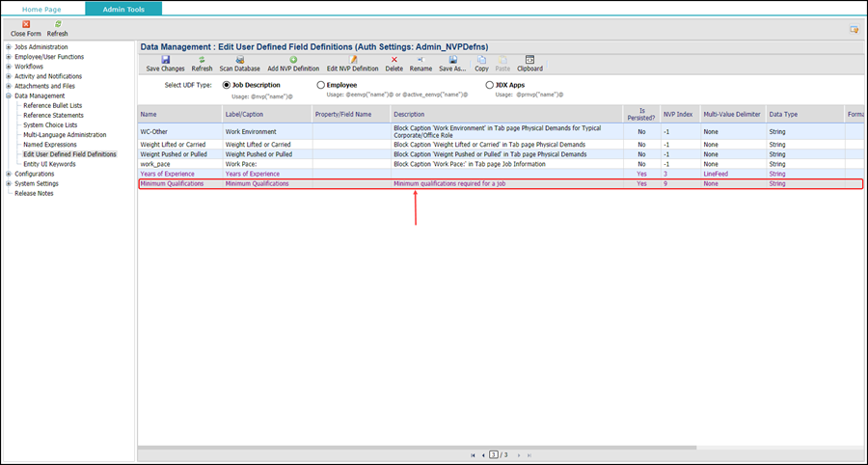868x465 pixels.
Task: Click the Add NVP Definition icon
Action: coord(293,60)
